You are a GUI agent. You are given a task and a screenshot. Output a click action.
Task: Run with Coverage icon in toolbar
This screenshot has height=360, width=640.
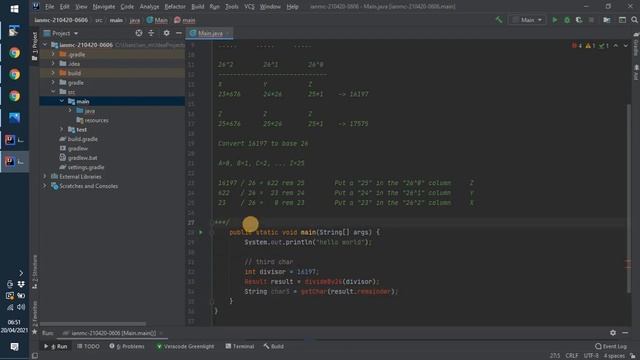579,20
